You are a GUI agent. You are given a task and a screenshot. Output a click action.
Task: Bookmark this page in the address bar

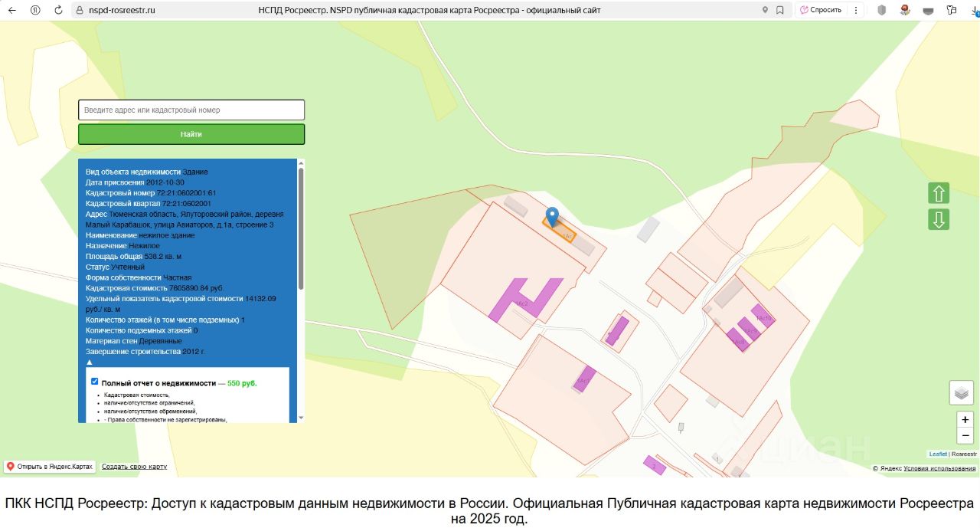(x=780, y=10)
